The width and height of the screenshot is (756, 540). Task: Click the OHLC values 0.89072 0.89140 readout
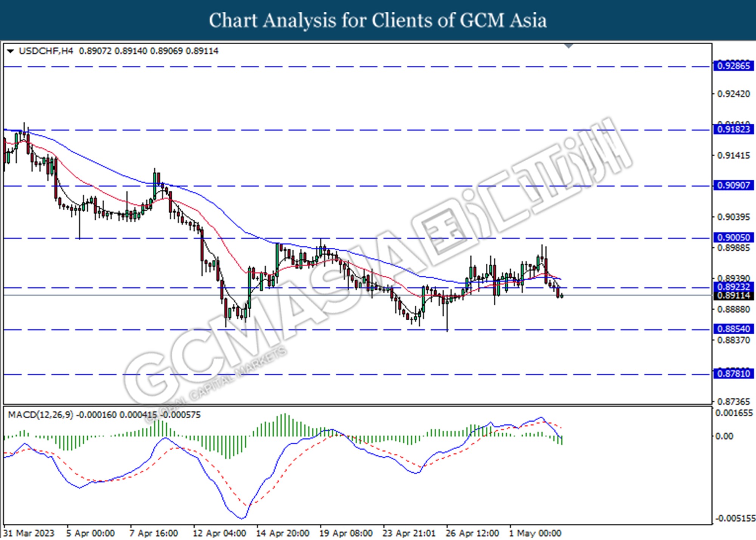click(149, 51)
